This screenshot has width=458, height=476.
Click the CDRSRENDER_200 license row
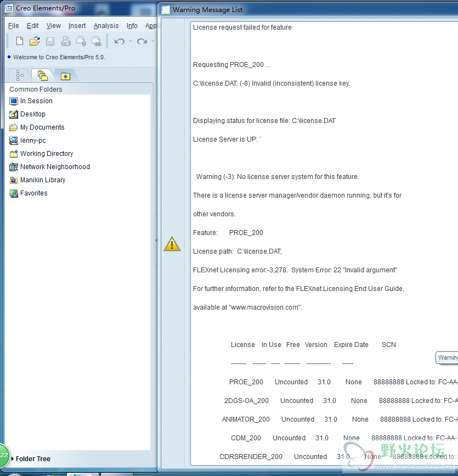click(338, 457)
